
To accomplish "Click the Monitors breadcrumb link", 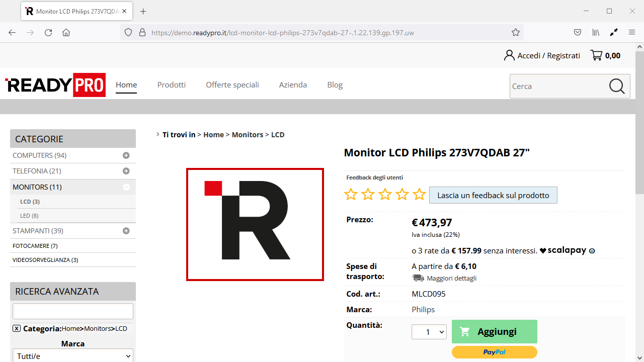I will point(248,135).
